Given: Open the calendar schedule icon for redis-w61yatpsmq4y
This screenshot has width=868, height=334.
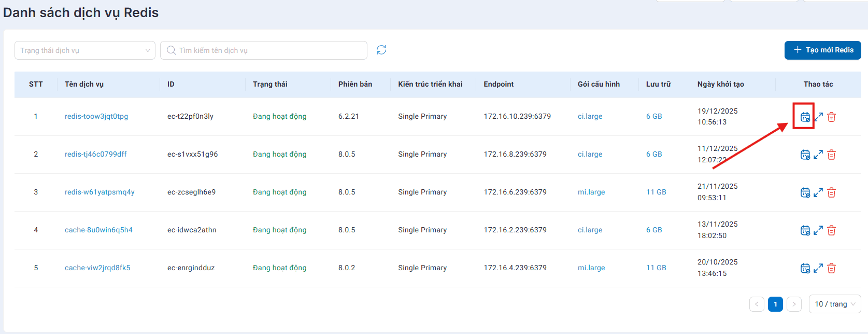Looking at the screenshot, I should [x=805, y=192].
